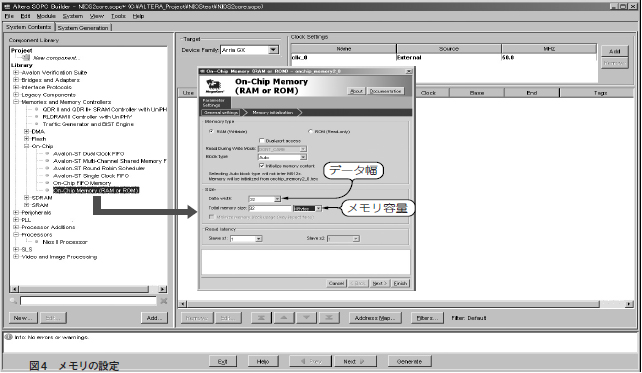Expand the Peripherals tree node
642x373 pixels.
[16, 212]
